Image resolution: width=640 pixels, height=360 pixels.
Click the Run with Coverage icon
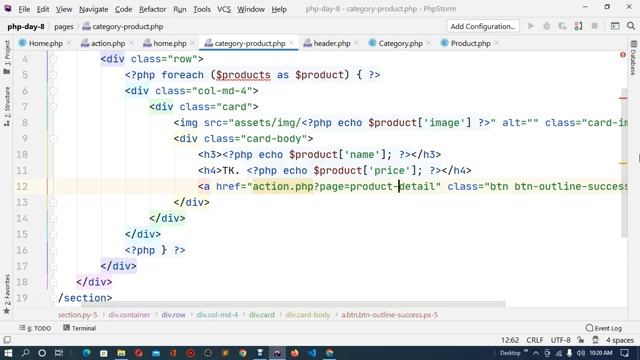point(562,26)
